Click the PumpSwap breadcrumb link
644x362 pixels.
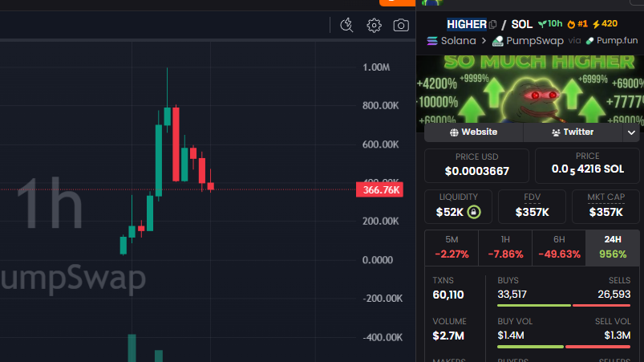[535, 41]
